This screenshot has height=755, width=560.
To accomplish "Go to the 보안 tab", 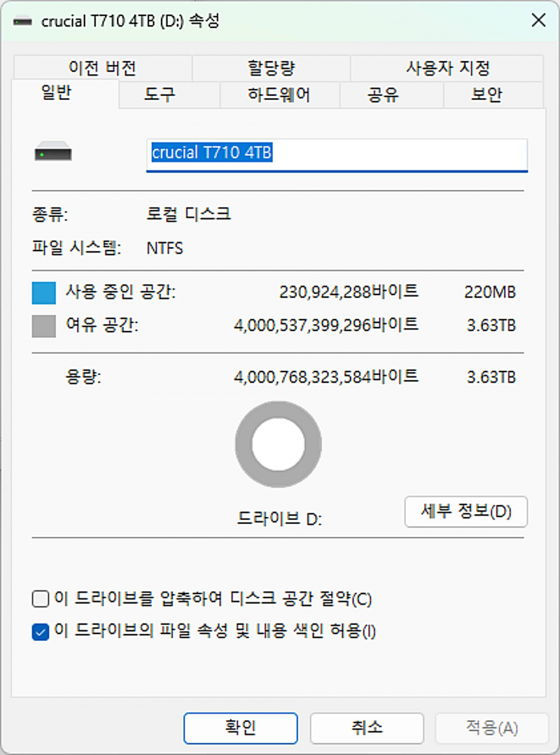I will coord(493,94).
